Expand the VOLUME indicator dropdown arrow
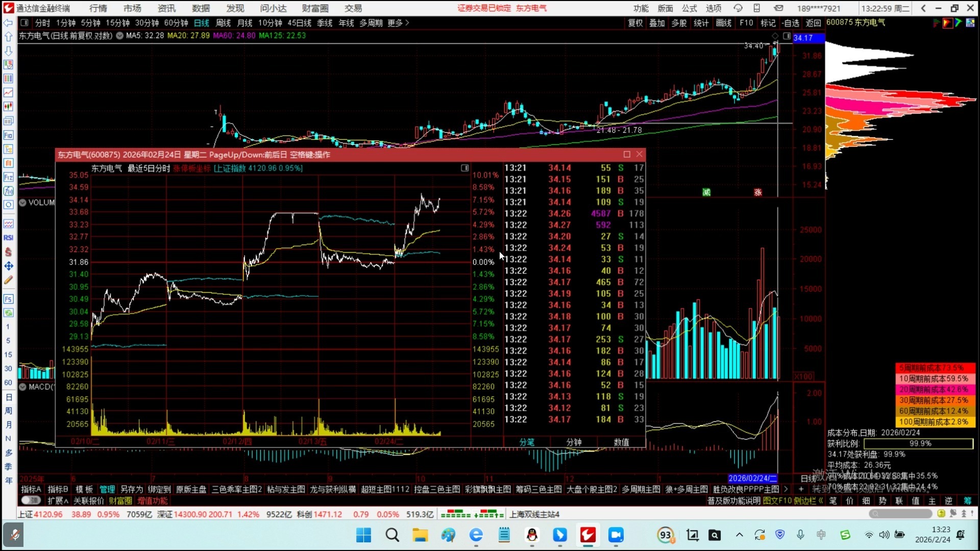The image size is (980, 551). tap(22, 203)
